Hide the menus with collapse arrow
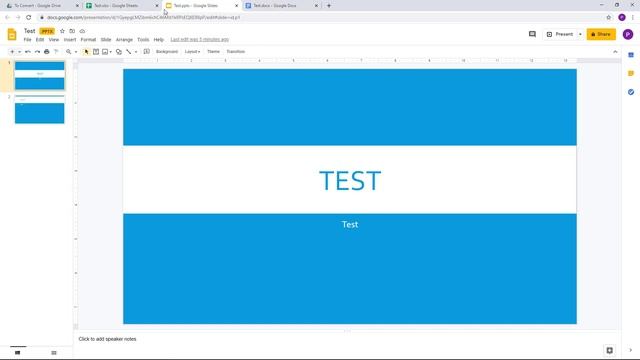Viewport: 640px width, 360px height. 615,52
